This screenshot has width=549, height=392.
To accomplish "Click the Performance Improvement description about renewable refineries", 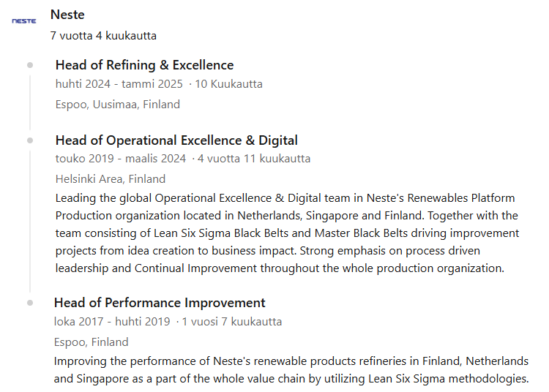I will (291, 370).
